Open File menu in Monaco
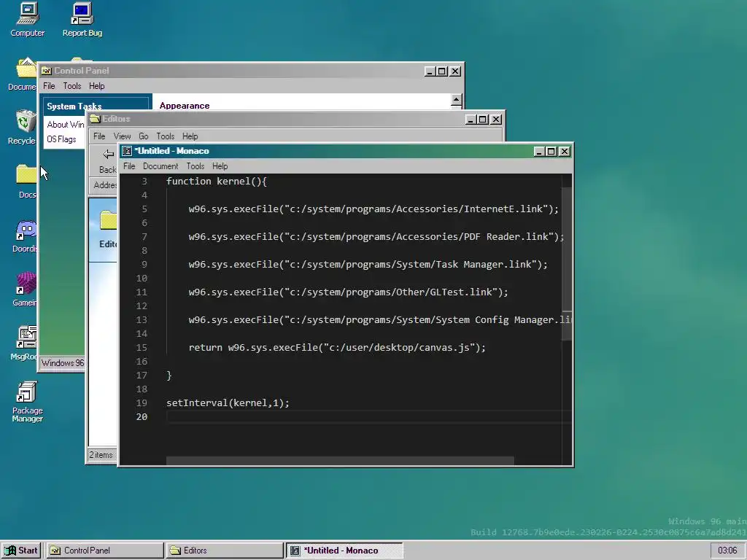This screenshot has width=747, height=560. [129, 166]
